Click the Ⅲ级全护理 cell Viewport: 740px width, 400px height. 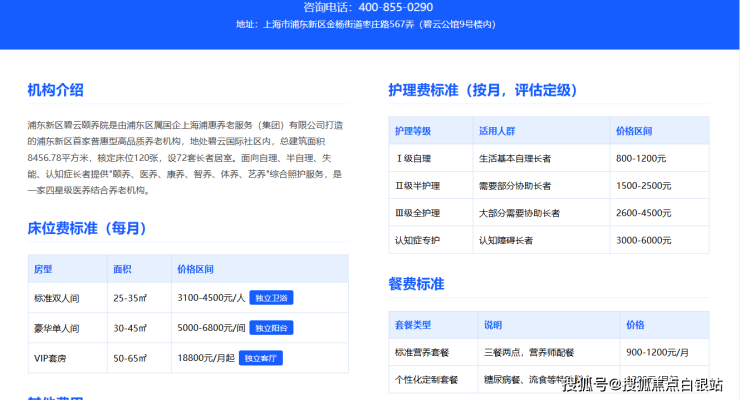click(x=417, y=213)
